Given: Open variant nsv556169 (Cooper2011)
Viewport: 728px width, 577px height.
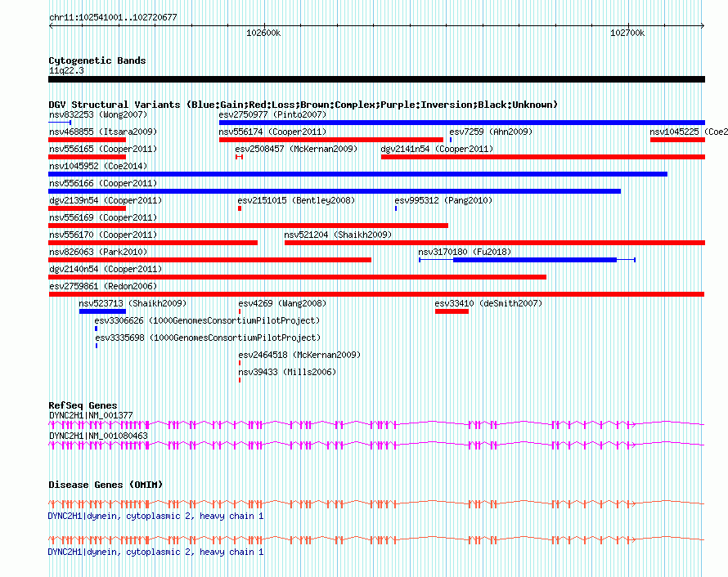Looking at the screenshot, I should 103,217.
